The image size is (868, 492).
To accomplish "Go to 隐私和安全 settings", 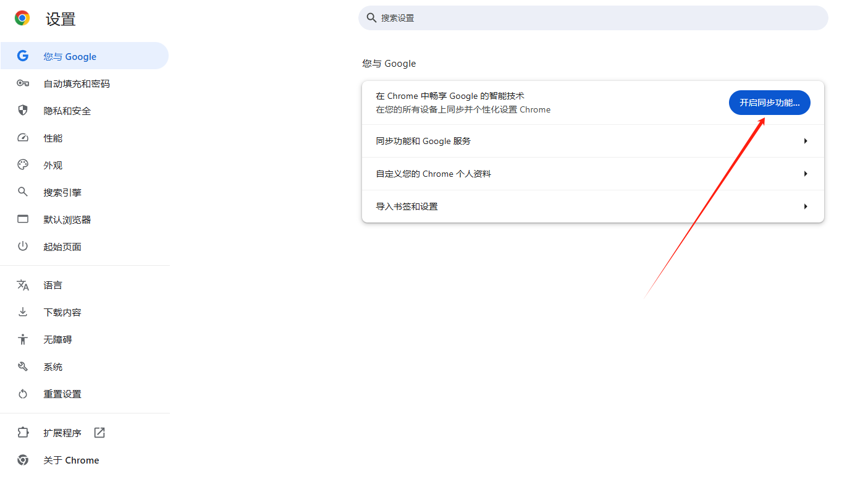I will [84, 111].
